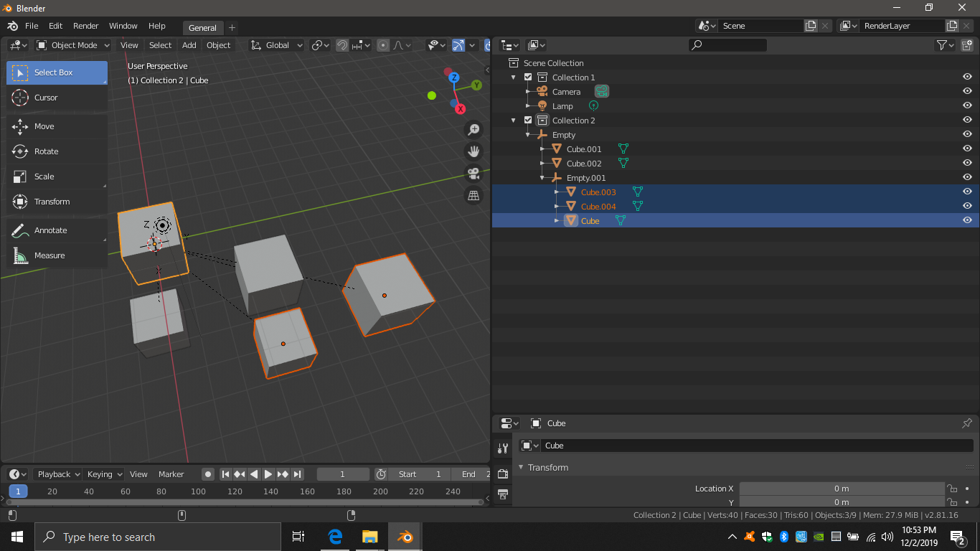Open Microsoft Edge from the taskbar
This screenshot has height=551, width=980.
pos(335,537)
